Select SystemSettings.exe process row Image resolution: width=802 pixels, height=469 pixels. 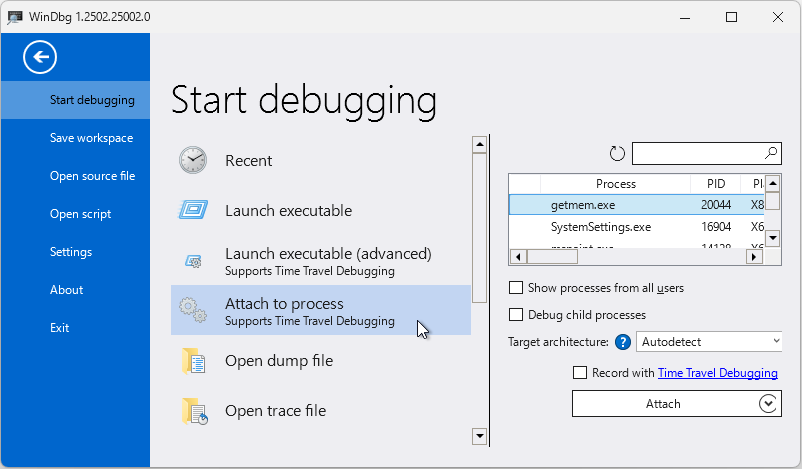pos(637,227)
